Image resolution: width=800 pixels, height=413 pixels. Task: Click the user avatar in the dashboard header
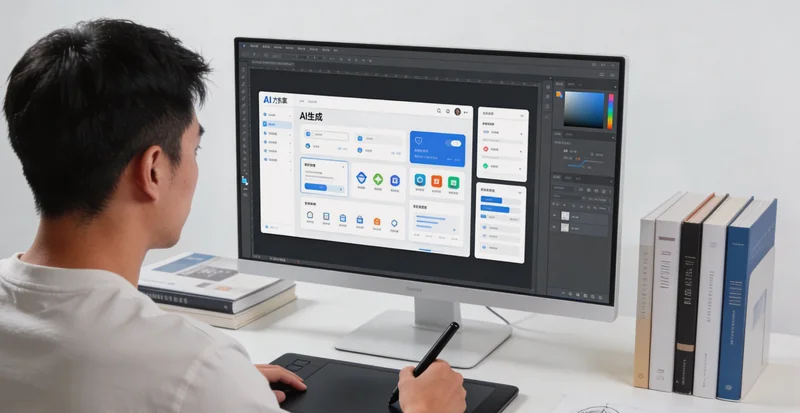(458, 111)
